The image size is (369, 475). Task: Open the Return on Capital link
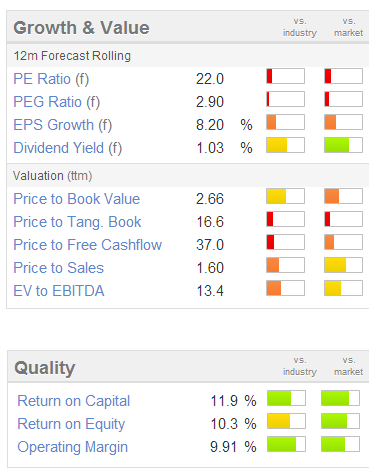(74, 401)
